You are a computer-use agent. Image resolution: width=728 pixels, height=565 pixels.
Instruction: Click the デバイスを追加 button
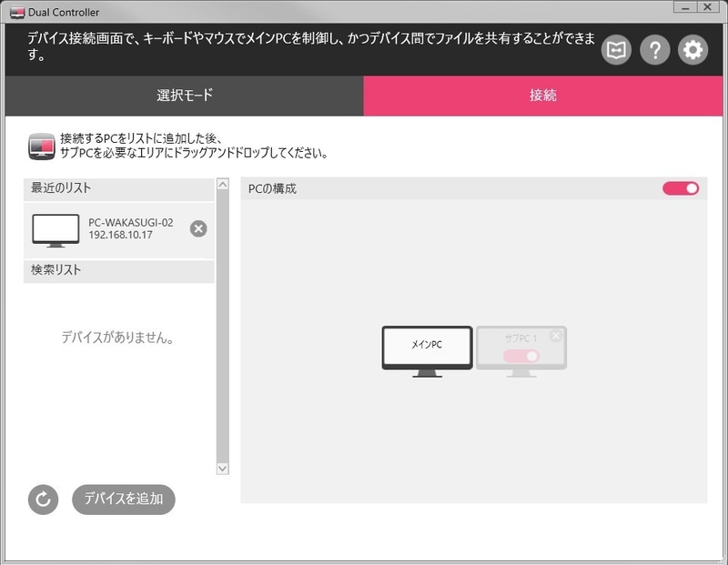click(x=124, y=499)
